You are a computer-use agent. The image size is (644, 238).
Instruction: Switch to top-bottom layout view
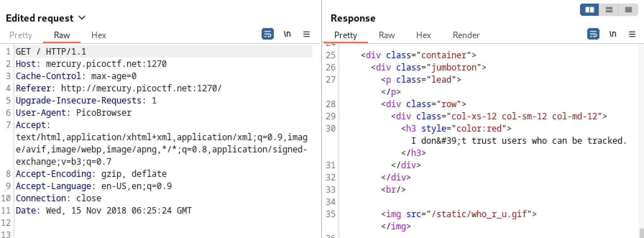pos(609,10)
